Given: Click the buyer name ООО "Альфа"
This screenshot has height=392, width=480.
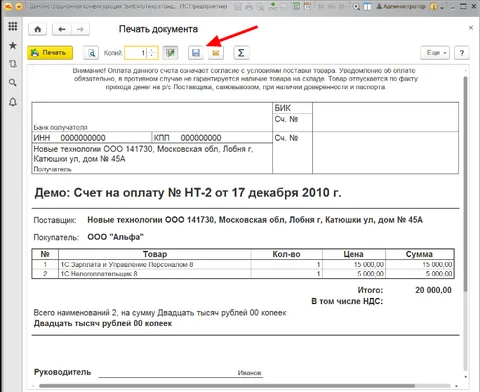Looking at the screenshot, I should 115,237.
